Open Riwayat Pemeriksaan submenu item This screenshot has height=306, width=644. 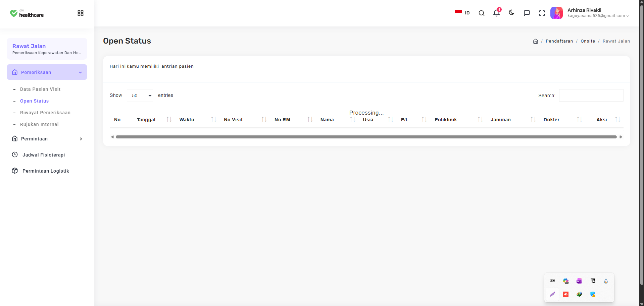45,113
